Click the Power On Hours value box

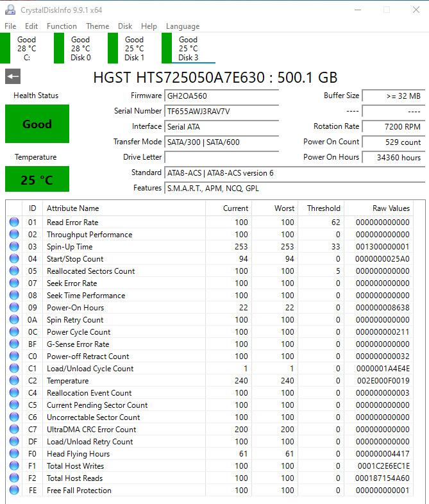[x=393, y=157]
